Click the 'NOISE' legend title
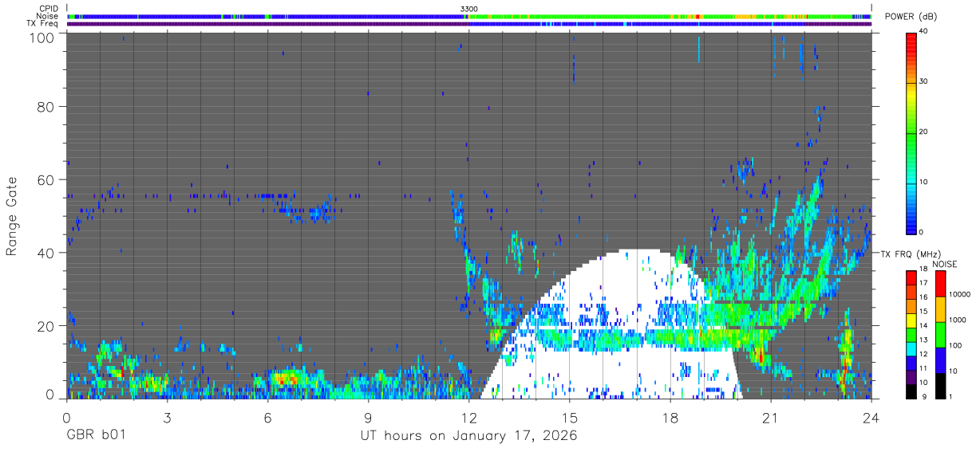Image resolution: width=980 pixels, height=452 pixels. click(x=944, y=264)
